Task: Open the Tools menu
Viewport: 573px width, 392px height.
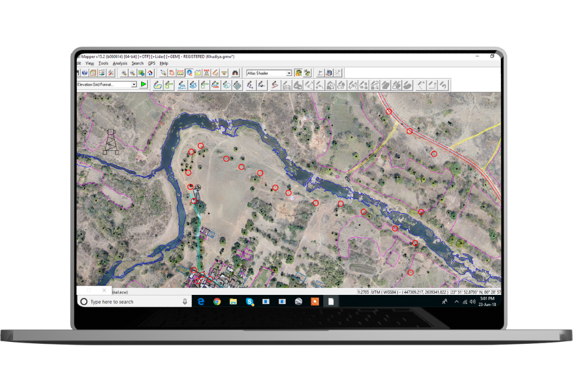Action: click(103, 64)
